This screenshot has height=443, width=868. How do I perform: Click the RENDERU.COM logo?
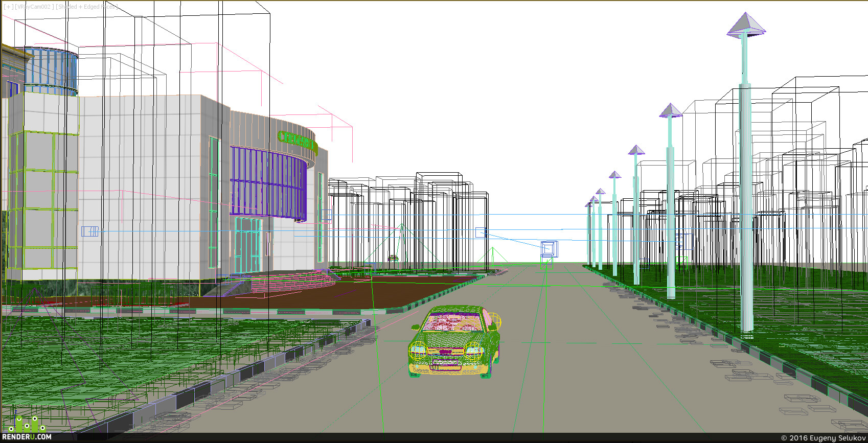[27, 437]
